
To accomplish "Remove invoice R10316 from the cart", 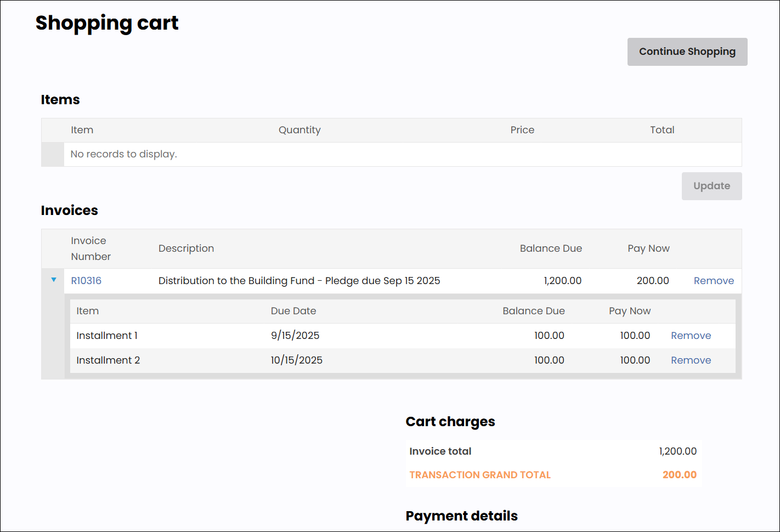I will 713,281.
